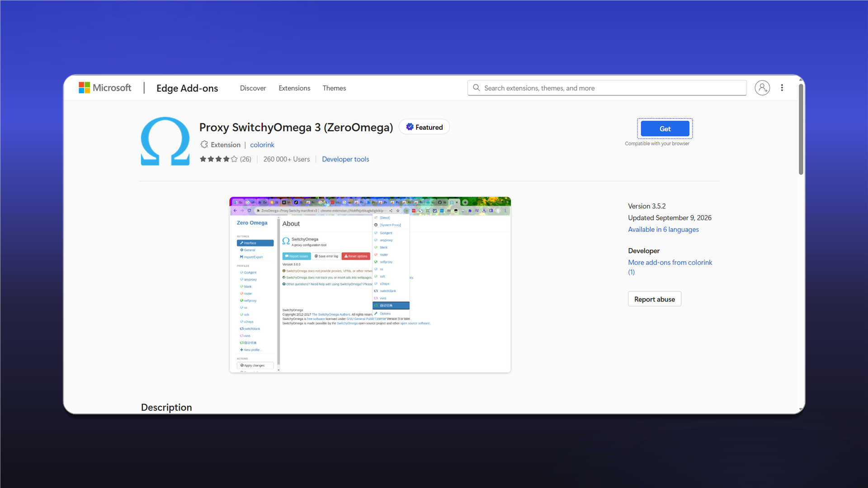This screenshot has height=488, width=868.
Task: Click the Get button
Action: (665, 129)
